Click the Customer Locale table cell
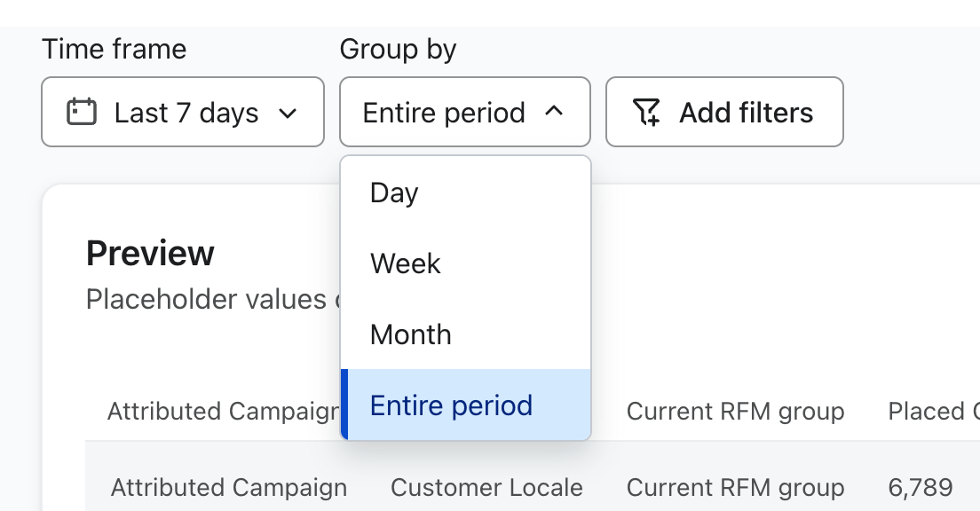 [486, 488]
